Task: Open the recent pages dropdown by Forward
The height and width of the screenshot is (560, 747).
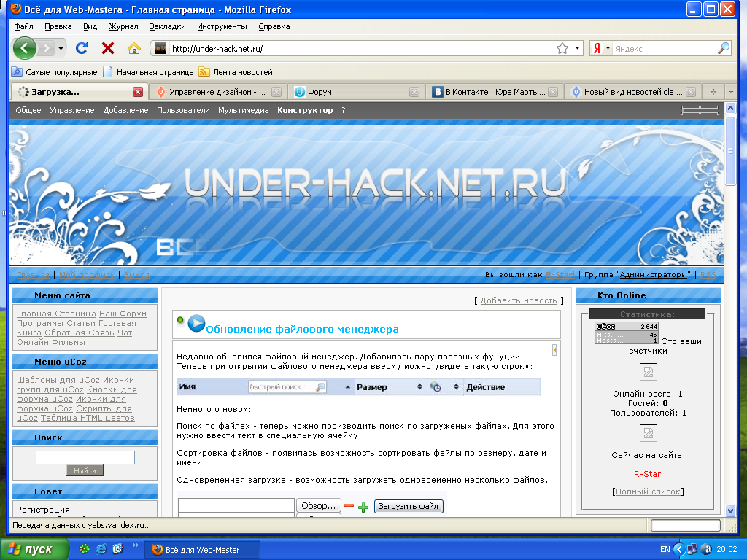Action: click(61, 49)
